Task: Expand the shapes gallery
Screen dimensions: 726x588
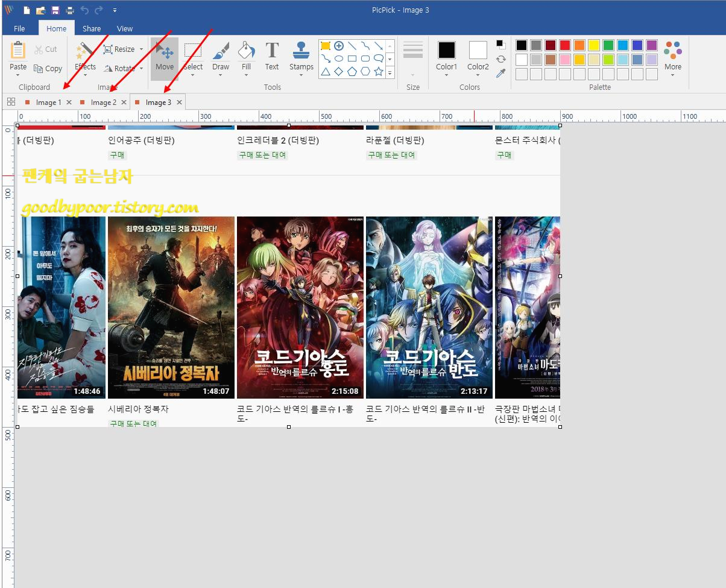Action: pyautogui.click(x=390, y=72)
